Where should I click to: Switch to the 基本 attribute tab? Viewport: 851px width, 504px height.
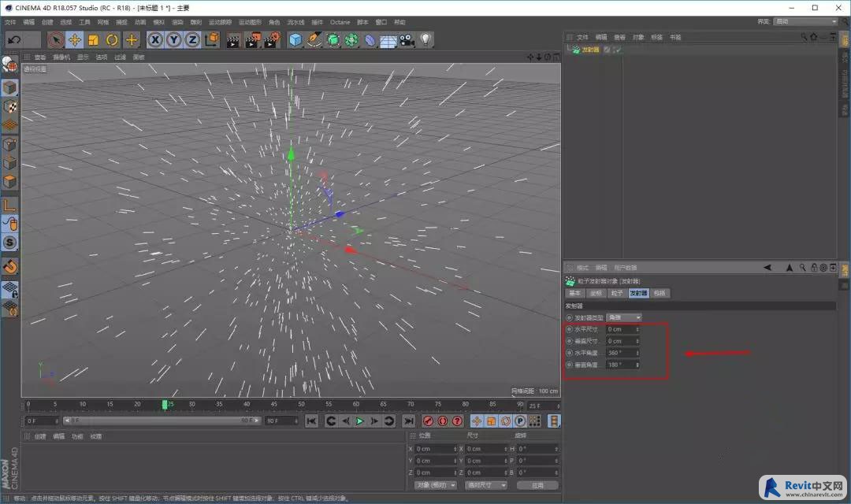(574, 294)
